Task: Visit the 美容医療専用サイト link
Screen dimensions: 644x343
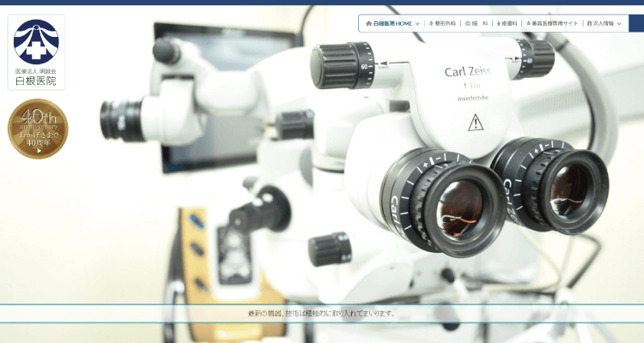Action: click(x=551, y=24)
